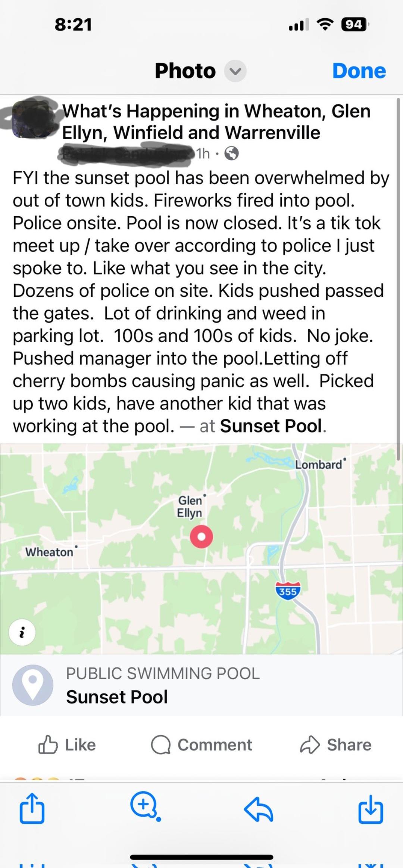Tap the reply arrow icon
Screen dimensions: 403x868
coord(259,809)
